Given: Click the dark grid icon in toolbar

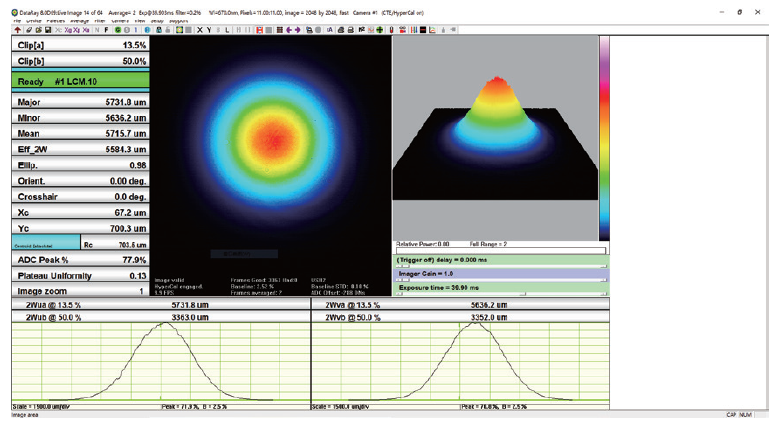Looking at the screenshot, I should click(x=280, y=30).
